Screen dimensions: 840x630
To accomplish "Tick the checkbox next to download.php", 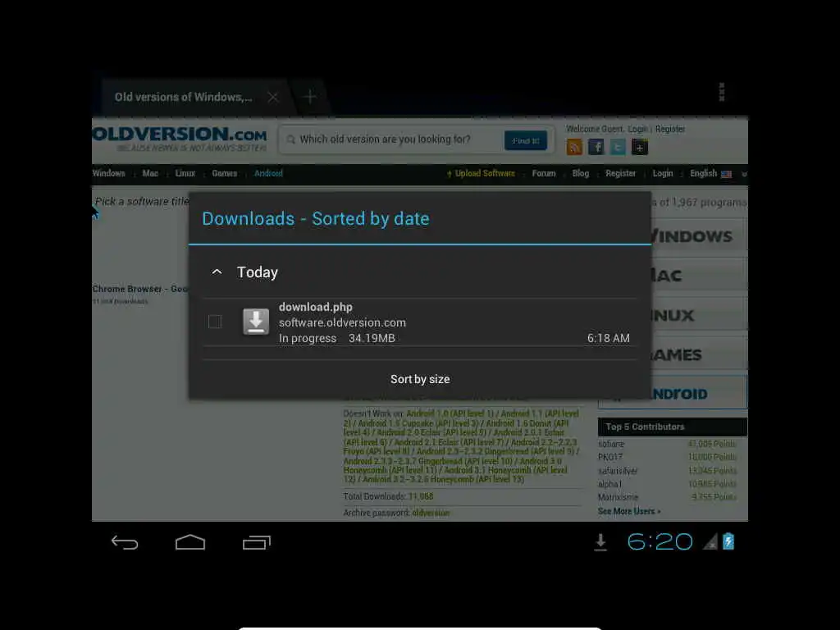I will click(x=215, y=322).
